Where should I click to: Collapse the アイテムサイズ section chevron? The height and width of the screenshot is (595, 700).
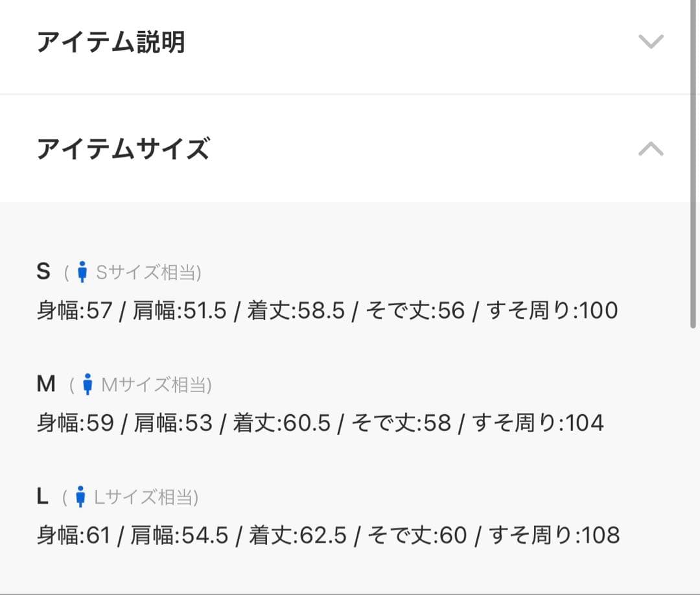click(651, 149)
